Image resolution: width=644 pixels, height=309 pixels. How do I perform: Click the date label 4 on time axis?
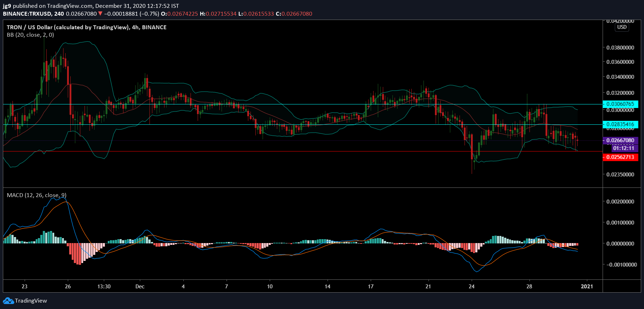coord(183,287)
